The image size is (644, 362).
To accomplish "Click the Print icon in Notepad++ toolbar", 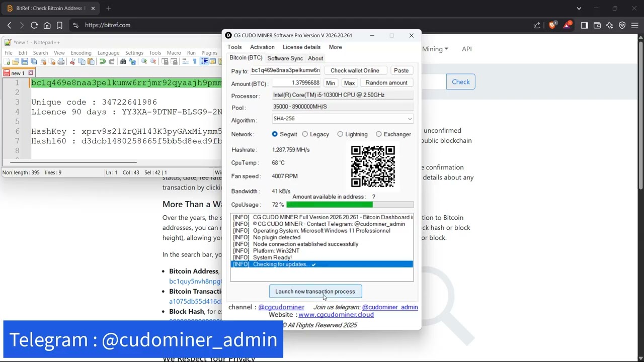I will pyautogui.click(x=61, y=61).
